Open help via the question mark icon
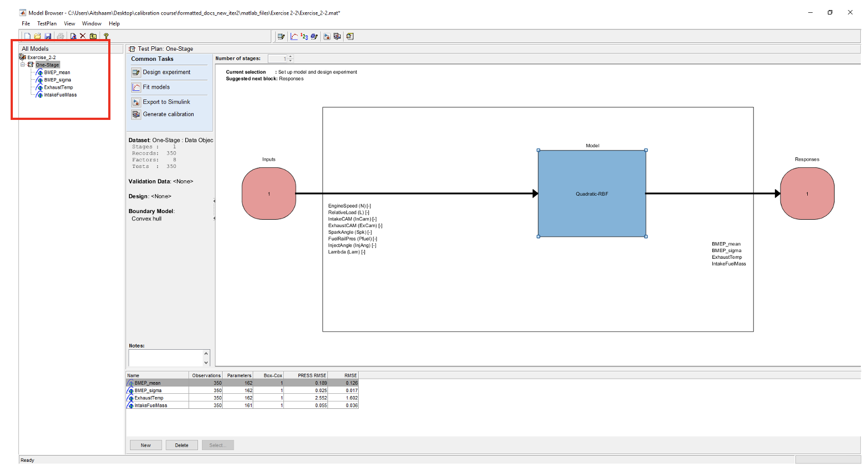This screenshot has width=868, height=473. point(106,36)
